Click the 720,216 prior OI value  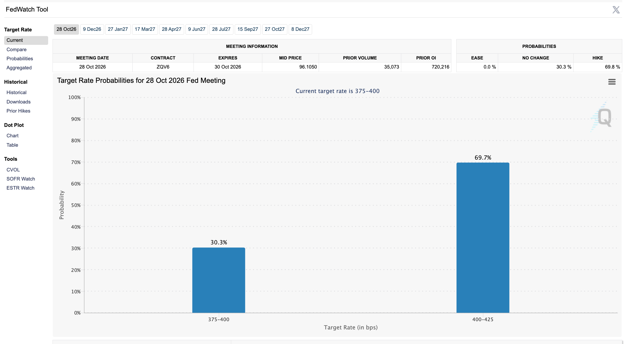pos(440,67)
